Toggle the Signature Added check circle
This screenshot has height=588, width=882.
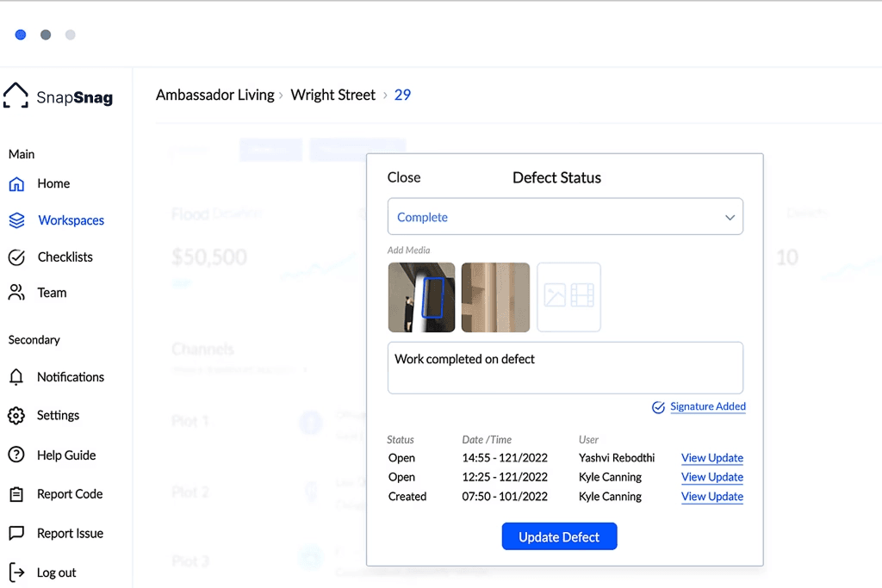(658, 407)
